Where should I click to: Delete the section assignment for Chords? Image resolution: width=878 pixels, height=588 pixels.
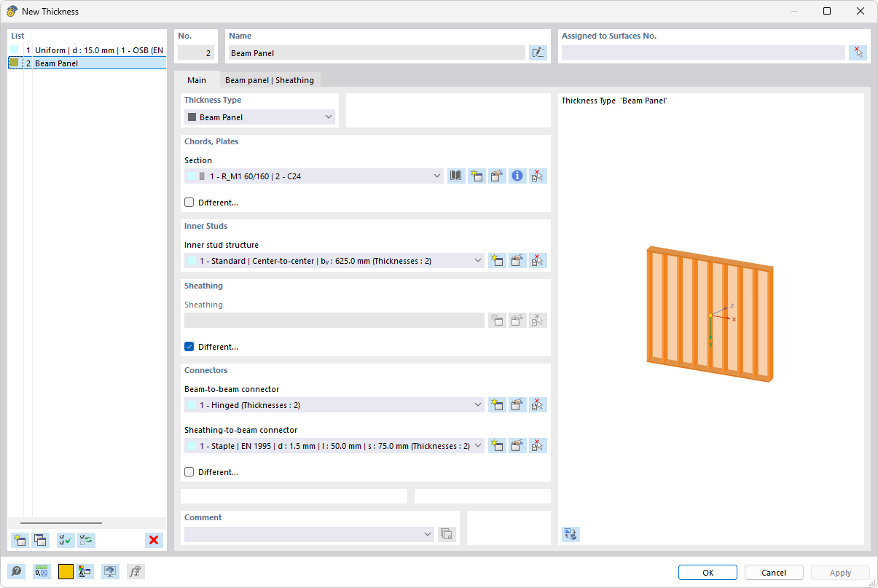point(537,176)
